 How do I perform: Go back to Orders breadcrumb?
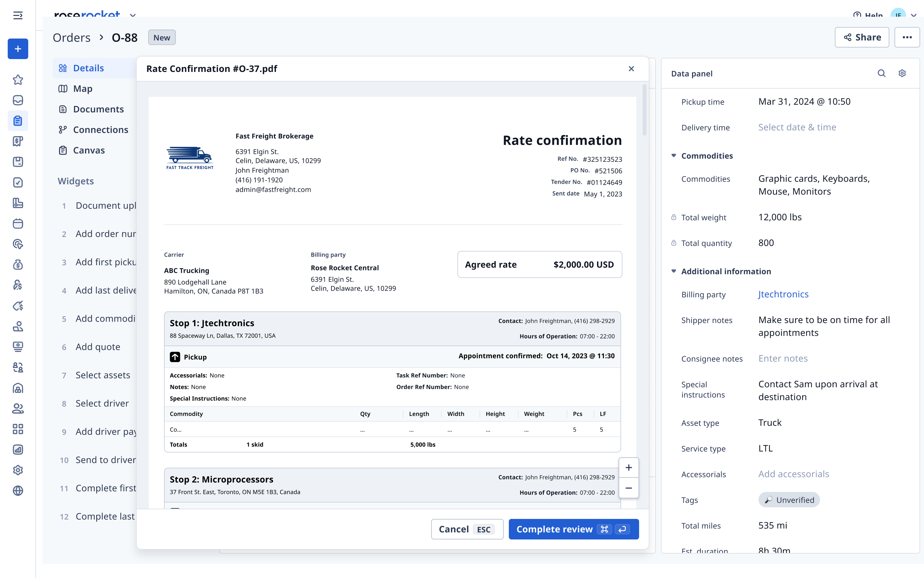coord(72,38)
